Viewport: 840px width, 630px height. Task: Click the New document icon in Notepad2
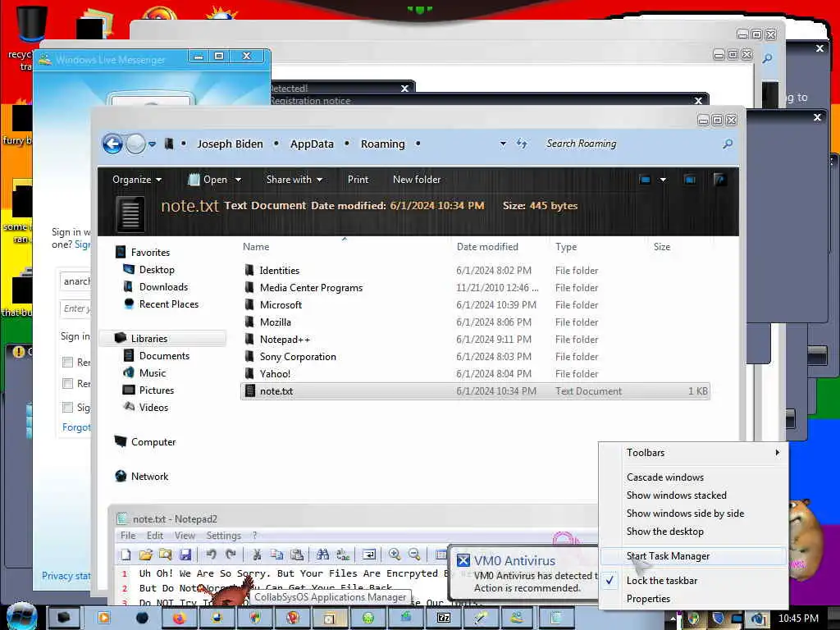click(126, 555)
